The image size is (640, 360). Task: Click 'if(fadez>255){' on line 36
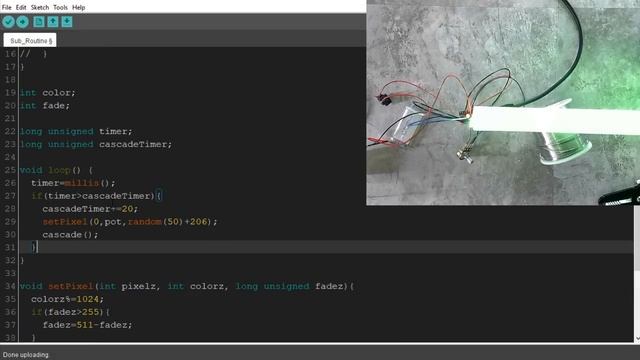[x=70, y=312]
